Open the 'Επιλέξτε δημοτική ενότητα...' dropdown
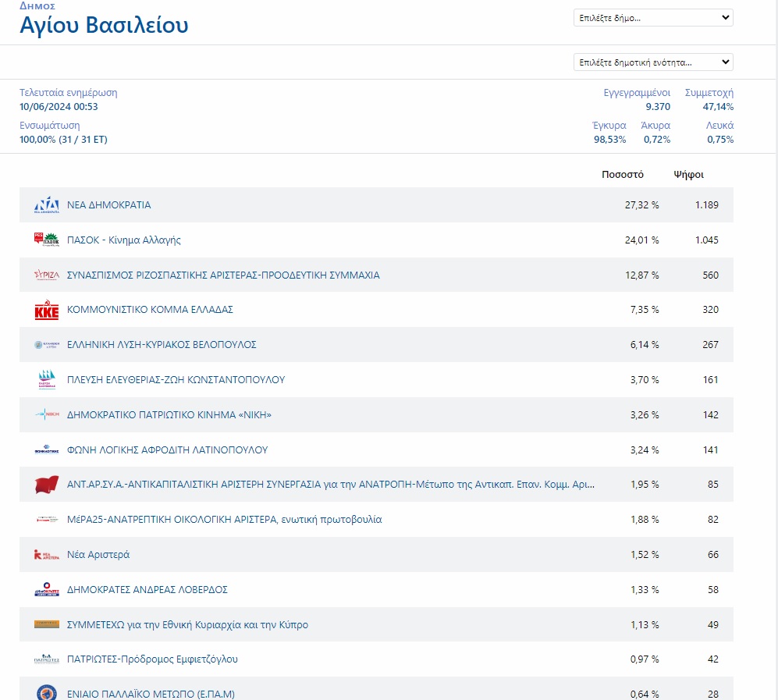778x700 pixels. 653,62
